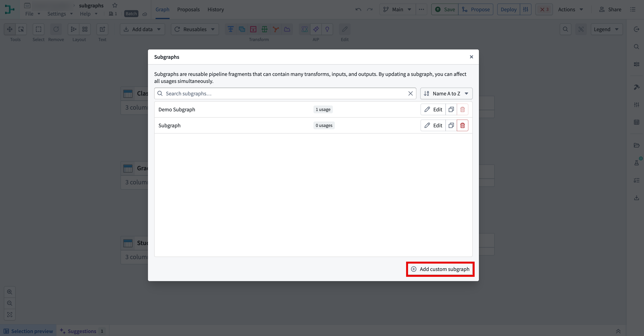This screenshot has width=644, height=336.
Task: Delete Demo Subgraph with its trash icon
Action: point(462,109)
